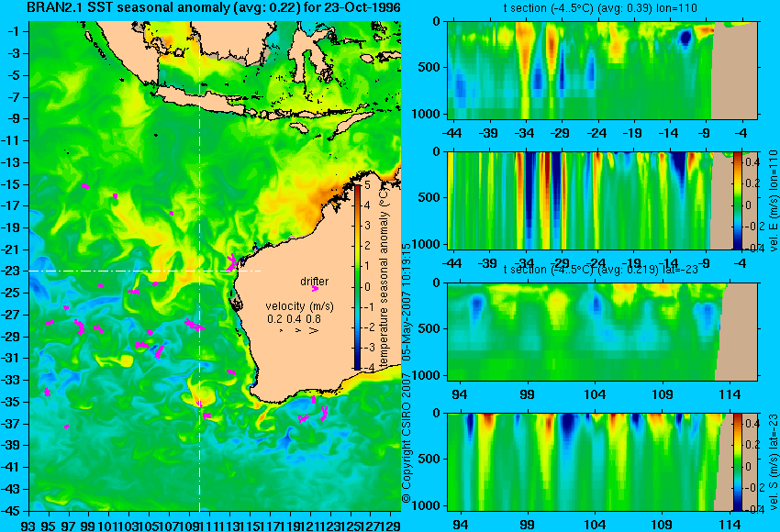Click the '-45' latitude tick on the map axis
The width and height of the screenshot is (780, 532).
click(x=11, y=511)
